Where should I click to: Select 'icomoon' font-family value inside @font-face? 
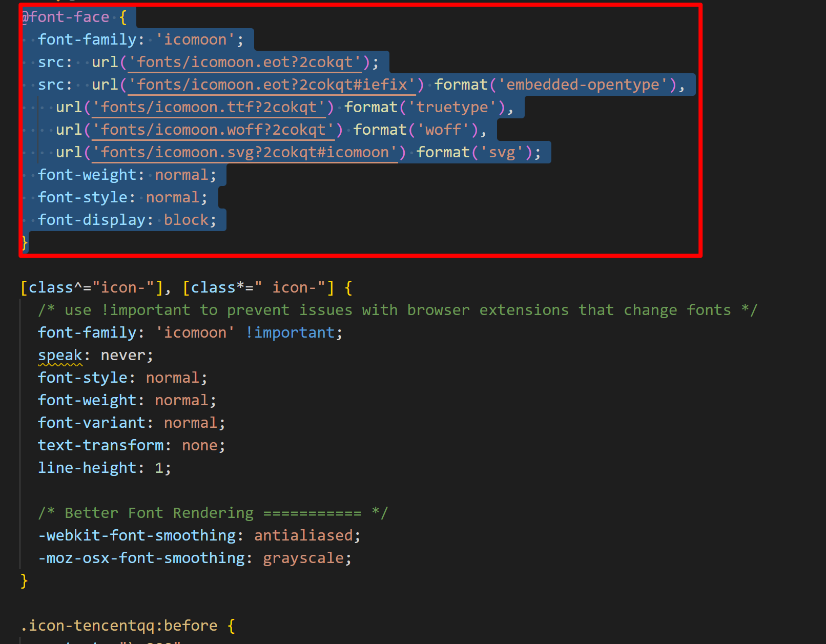point(195,39)
